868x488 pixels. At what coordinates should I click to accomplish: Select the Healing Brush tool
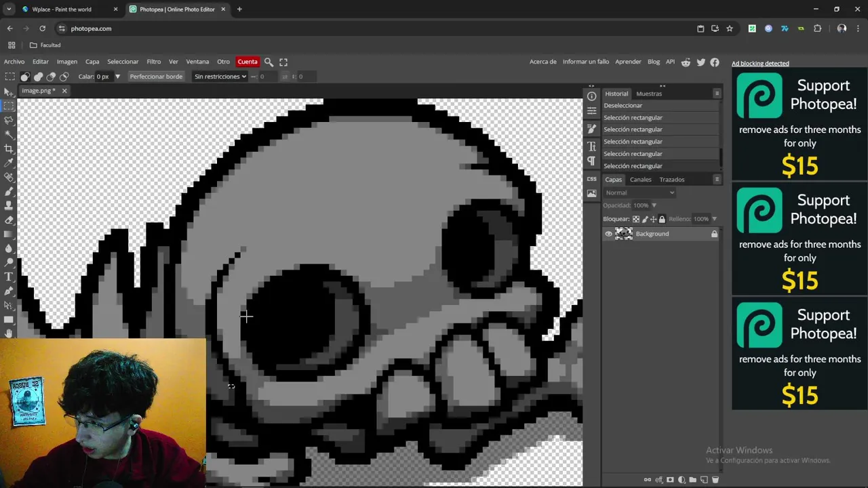pyautogui.click(x=9, y=177)
